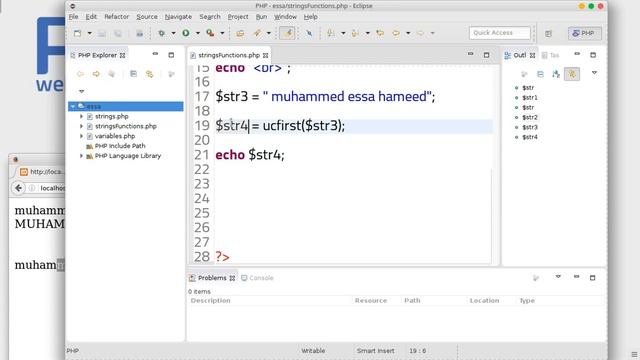Screen dimensions: 640x360
Task: Click browser back button in background window
Action: (x=18, y=188)
